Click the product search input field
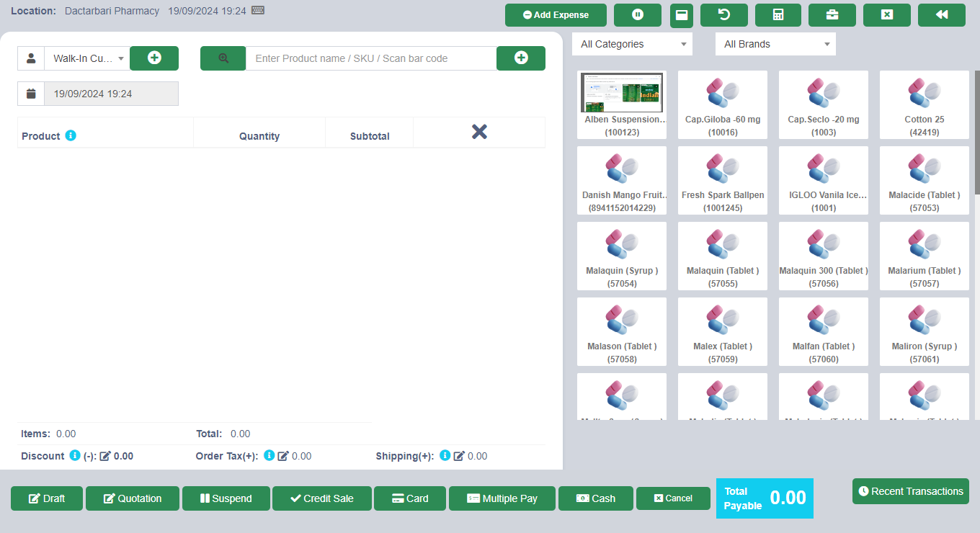 click(371, 58)
